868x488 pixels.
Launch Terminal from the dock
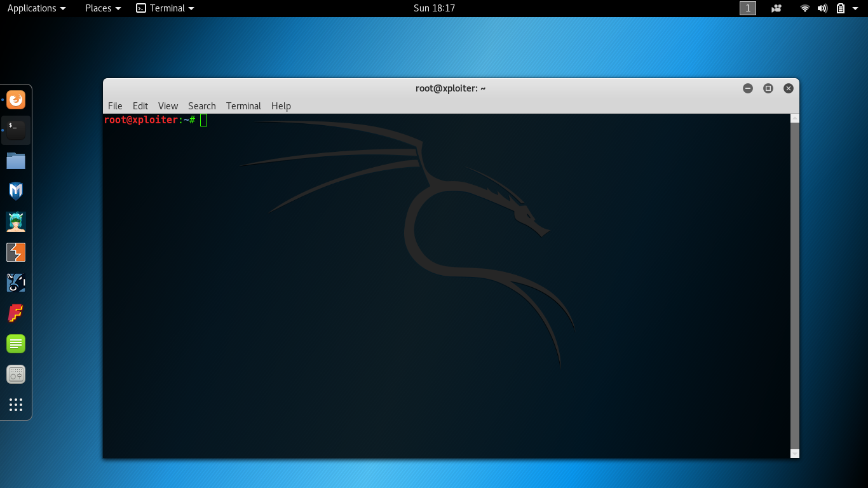pyautogui.click(x=16, y=130)
